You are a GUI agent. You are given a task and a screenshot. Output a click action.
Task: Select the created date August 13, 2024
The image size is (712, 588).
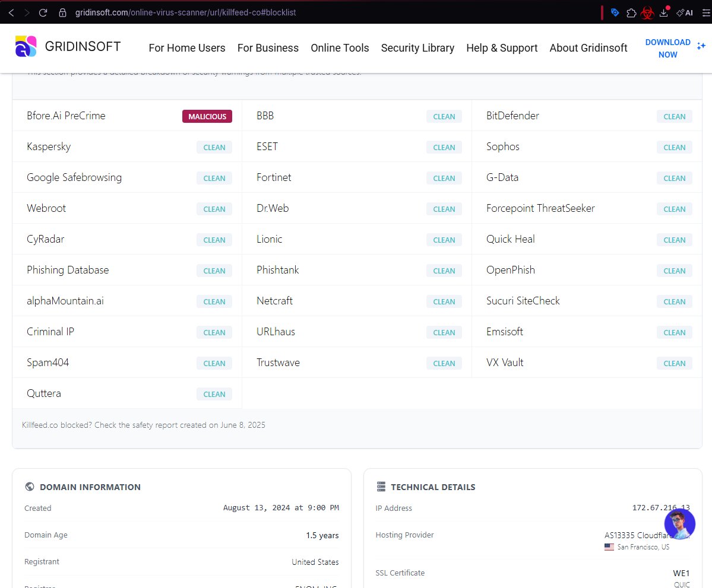click(x=281, y=508)
